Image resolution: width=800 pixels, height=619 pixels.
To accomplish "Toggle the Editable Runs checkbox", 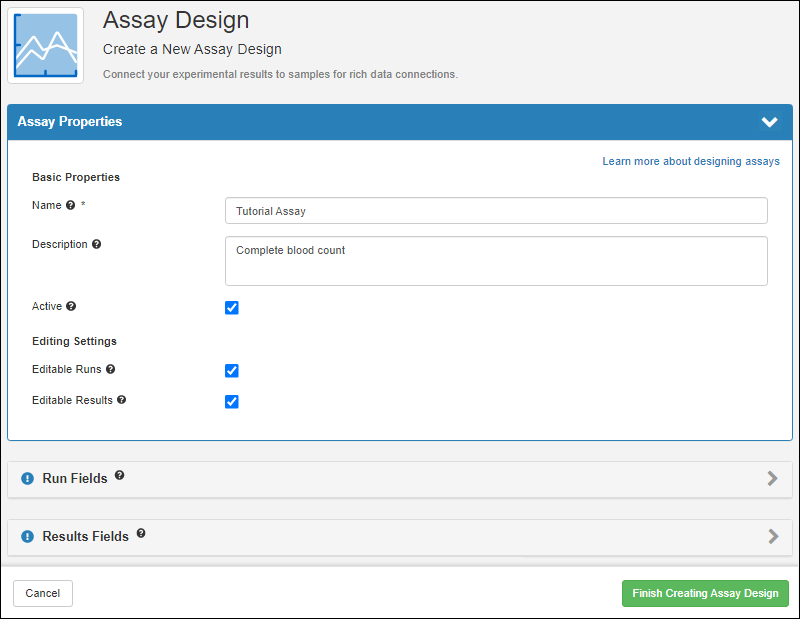I will pos(232,371).
